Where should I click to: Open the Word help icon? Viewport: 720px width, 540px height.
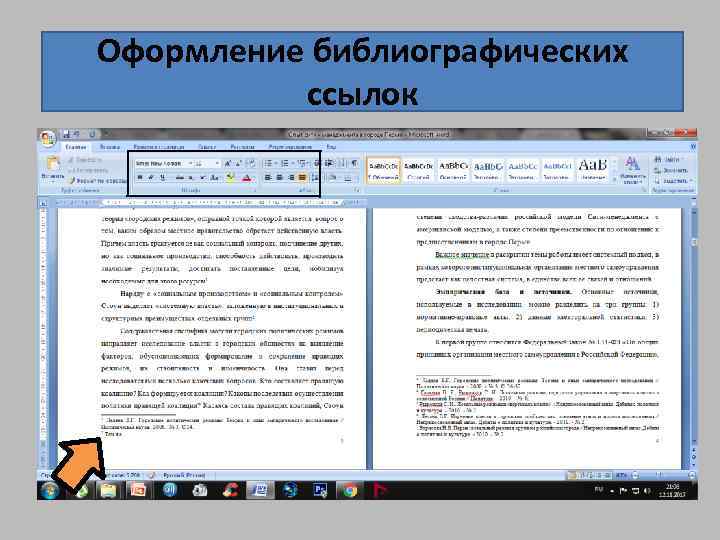tap(692, 147)
